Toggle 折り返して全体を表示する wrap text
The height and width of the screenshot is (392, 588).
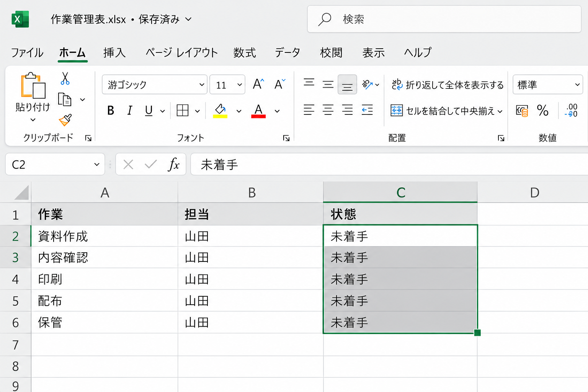pyautogui.click(x=447, y=85)
